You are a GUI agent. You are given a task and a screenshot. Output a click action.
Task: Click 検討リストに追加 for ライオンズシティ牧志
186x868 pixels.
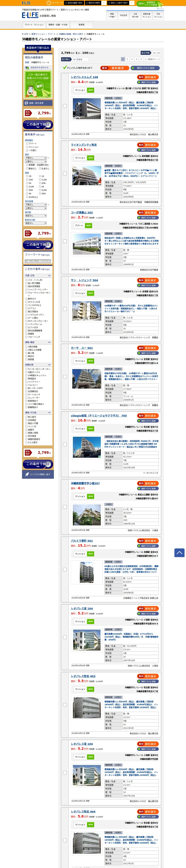(x=148, y=150)
